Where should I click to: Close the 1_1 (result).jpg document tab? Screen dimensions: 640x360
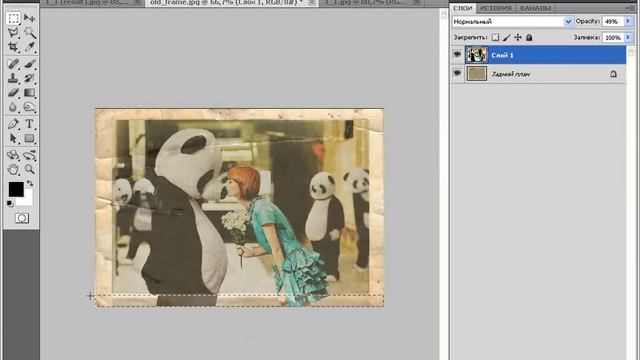[138, 3]
